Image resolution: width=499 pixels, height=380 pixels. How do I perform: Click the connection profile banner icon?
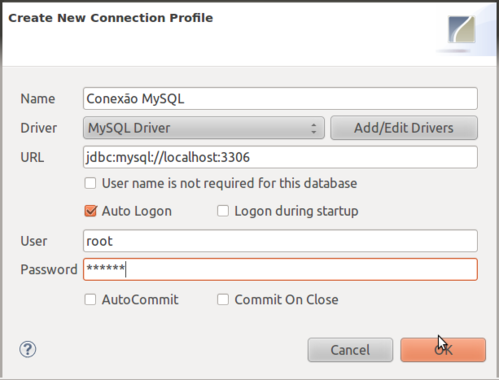coord(462,29)
